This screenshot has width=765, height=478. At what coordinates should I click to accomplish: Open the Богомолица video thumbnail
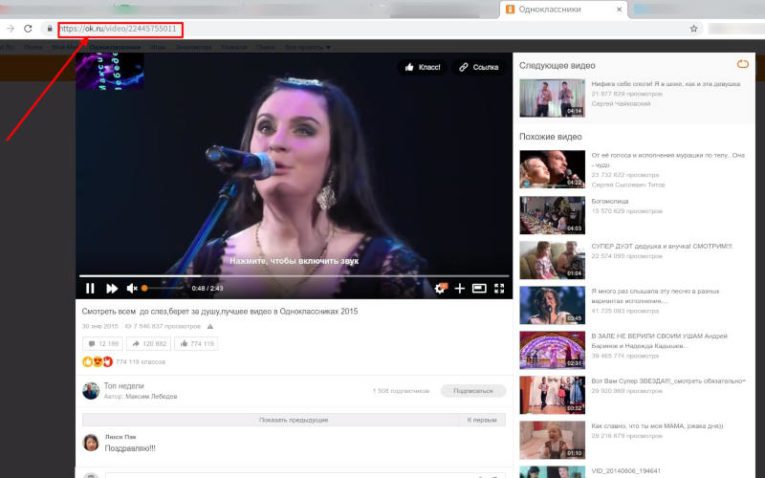(x=552, y=215)
